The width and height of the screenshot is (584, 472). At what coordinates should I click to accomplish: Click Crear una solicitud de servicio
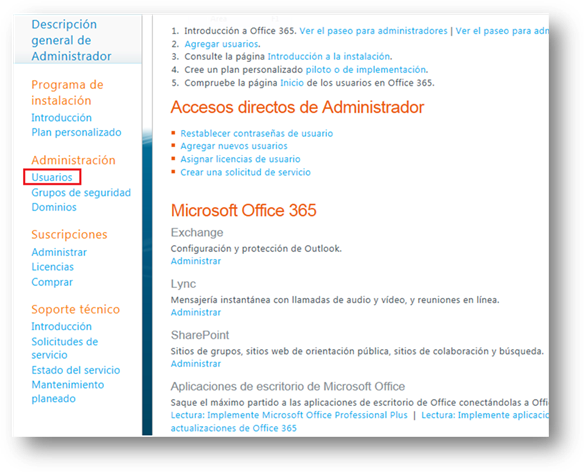point(245,172)
